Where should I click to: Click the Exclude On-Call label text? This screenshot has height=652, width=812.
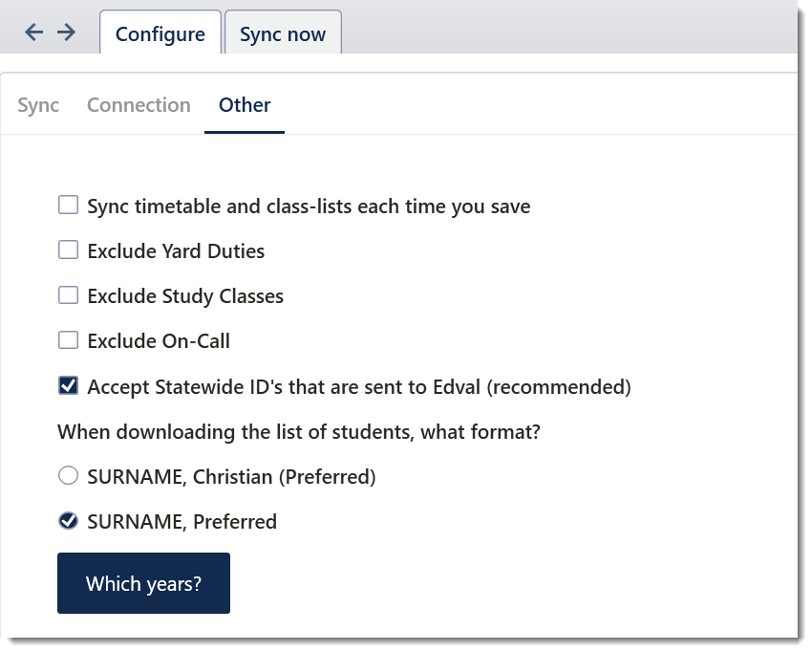[x=159, y=341]
